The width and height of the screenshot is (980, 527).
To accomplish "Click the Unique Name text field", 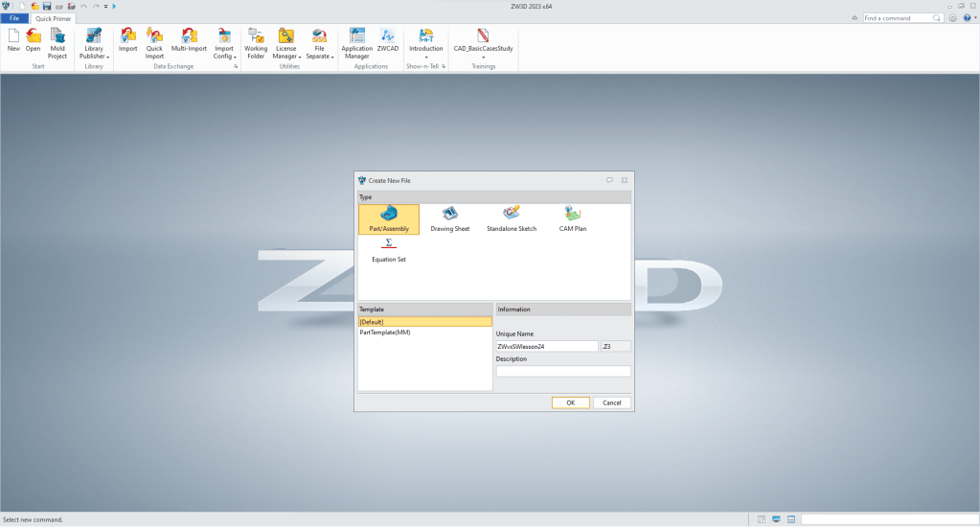I will click(546, 346).
